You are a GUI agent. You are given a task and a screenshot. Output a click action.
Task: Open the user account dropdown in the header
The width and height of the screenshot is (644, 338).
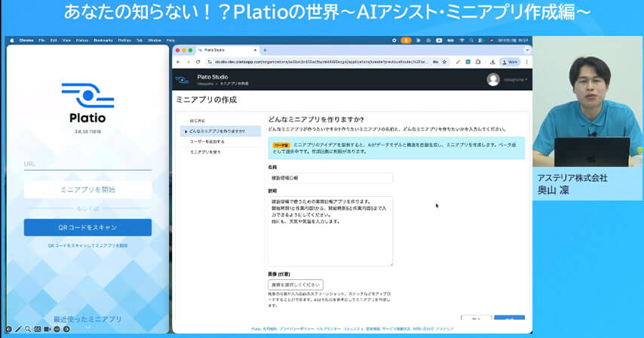point(515,80)
